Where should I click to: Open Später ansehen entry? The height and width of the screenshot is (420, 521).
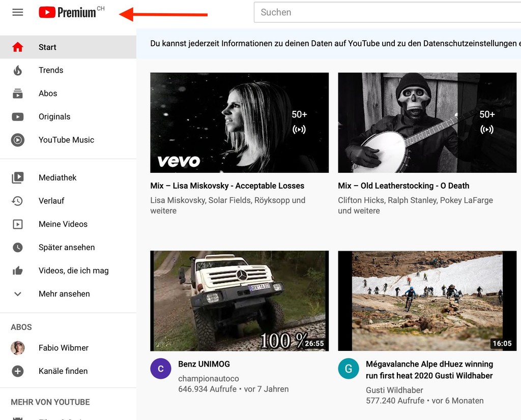pyautogui.click(x=68, y=247)
